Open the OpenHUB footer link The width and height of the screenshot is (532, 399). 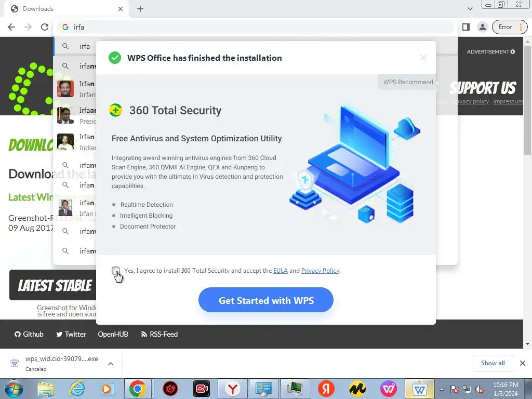[x=113, y=334]
